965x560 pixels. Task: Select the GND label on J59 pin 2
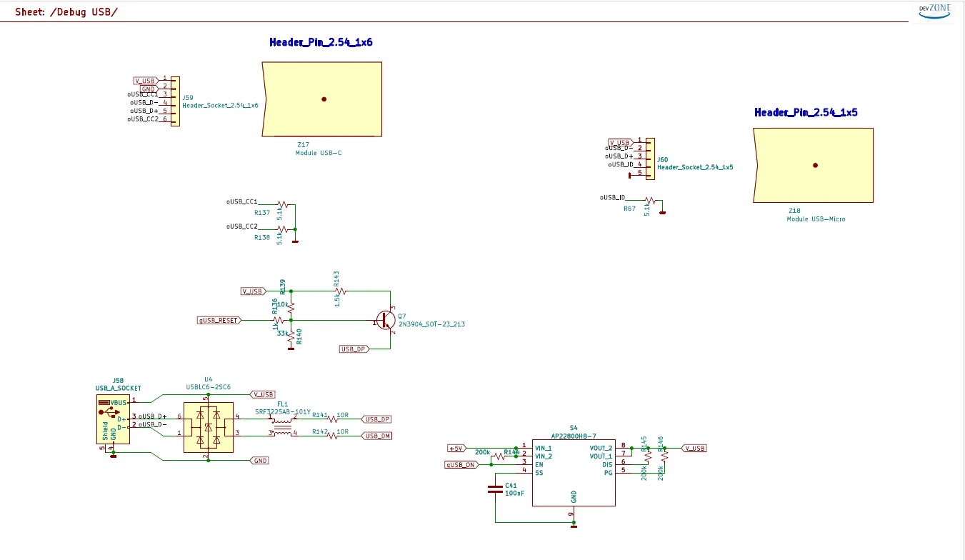[x=149, y=89]
